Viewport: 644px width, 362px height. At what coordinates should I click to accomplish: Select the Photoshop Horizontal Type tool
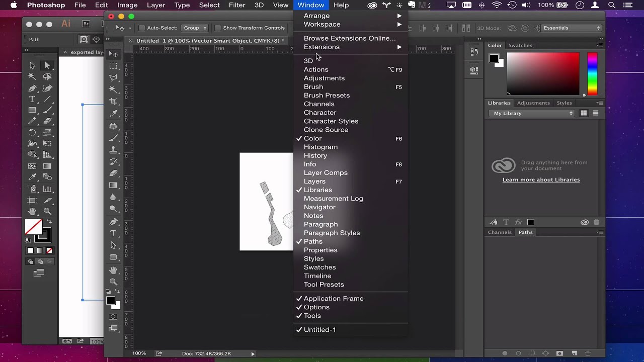tap(114, 234)
